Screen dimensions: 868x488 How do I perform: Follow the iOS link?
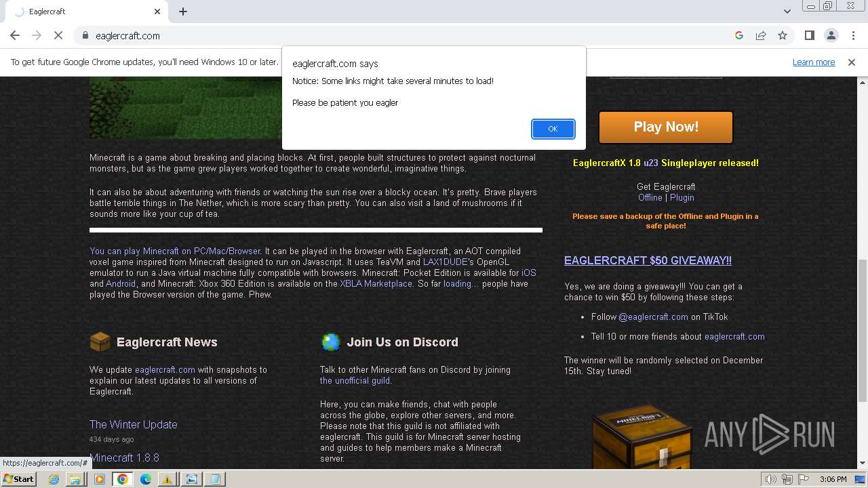[x=529, y=272]
